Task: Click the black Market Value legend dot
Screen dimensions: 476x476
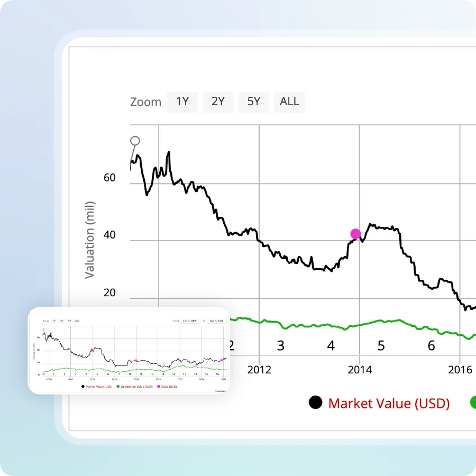Action: tap(315, 402)
